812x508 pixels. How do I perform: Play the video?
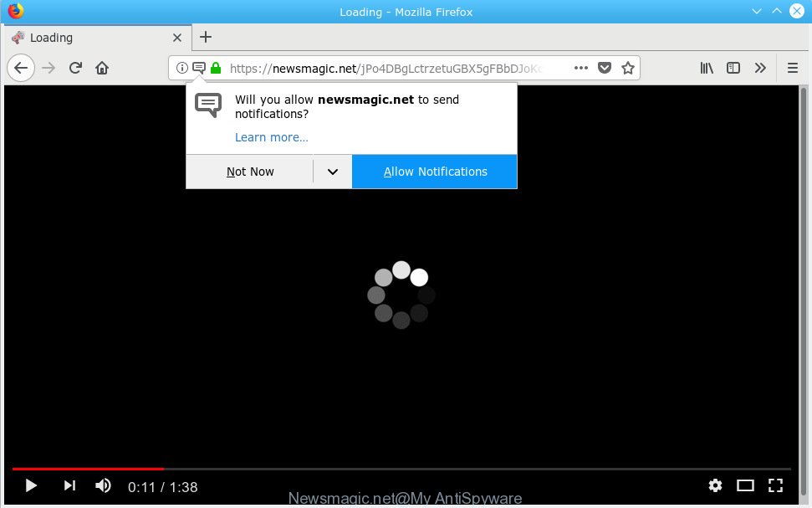[x=31, y=485]
